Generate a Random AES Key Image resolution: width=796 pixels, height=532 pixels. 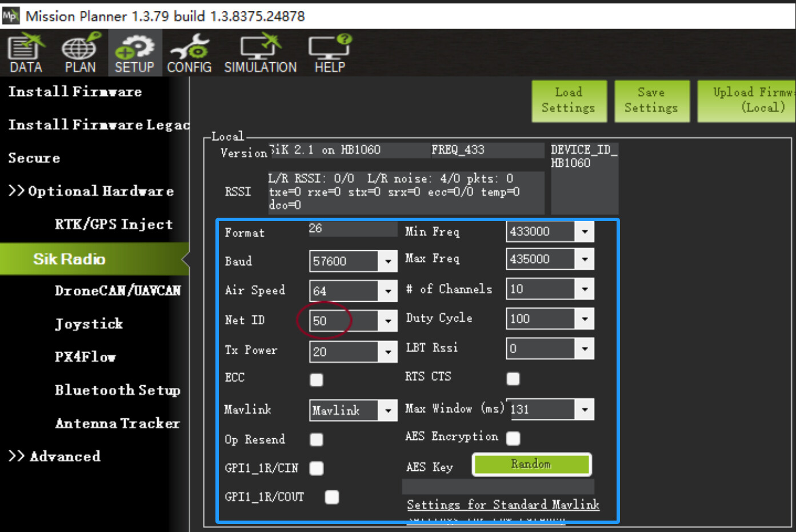pos(531,464)
